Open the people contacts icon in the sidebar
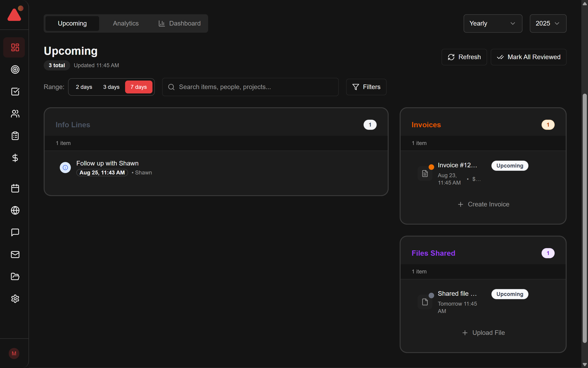Image resolution: width=588 pixels, height=368 pixels. click(x=15, y=114)
